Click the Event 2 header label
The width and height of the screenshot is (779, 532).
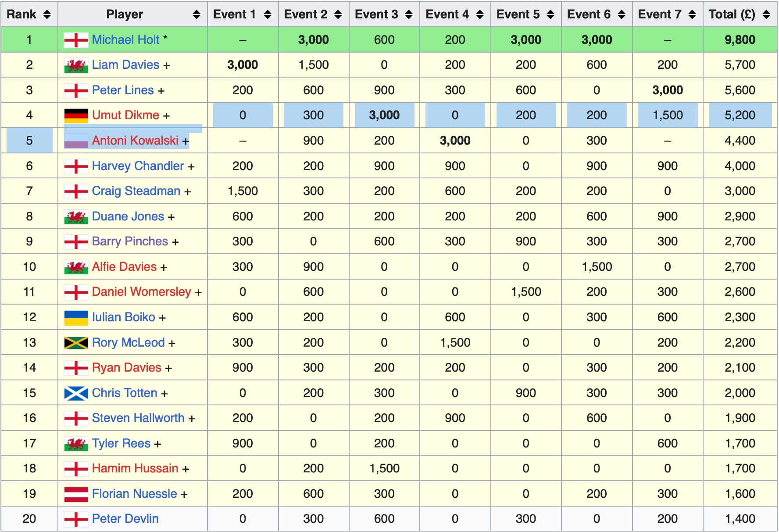[x=306, y=14]
